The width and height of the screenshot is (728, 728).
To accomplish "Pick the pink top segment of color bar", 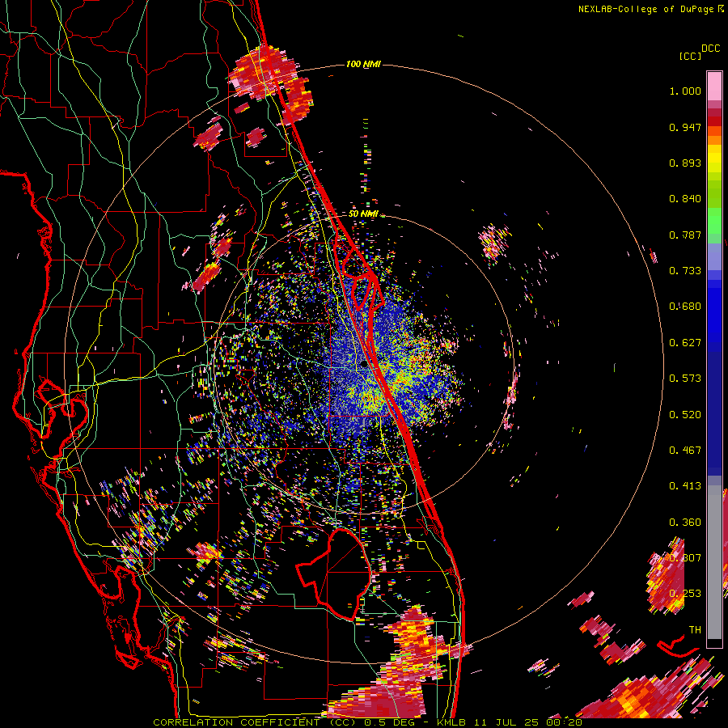I will (x=714, y=86).
